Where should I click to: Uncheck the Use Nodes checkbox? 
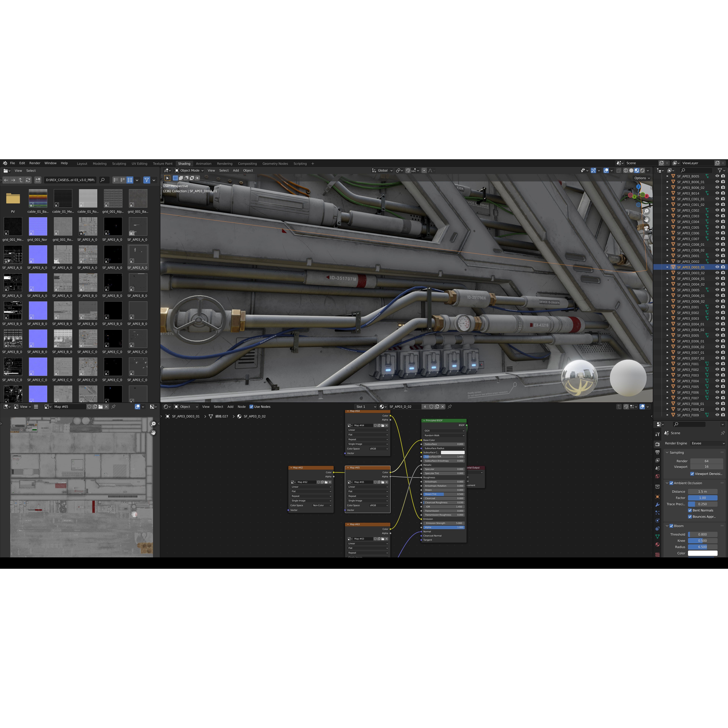251,407
